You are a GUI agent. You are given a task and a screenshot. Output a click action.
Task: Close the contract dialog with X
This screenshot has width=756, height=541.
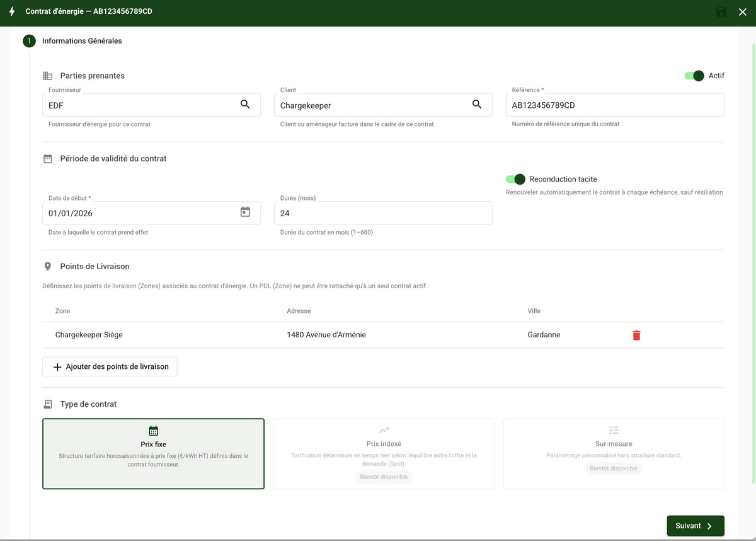click(742, 12)
